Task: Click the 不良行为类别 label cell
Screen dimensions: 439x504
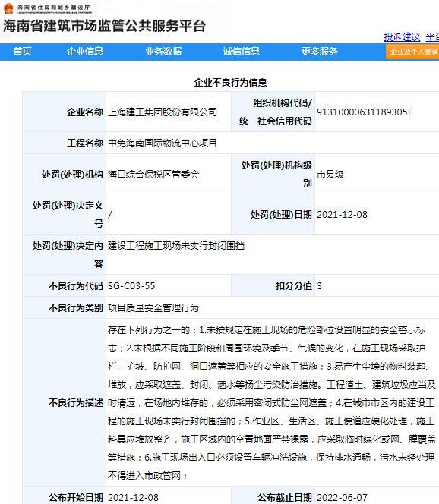Action: pos(65,307)
